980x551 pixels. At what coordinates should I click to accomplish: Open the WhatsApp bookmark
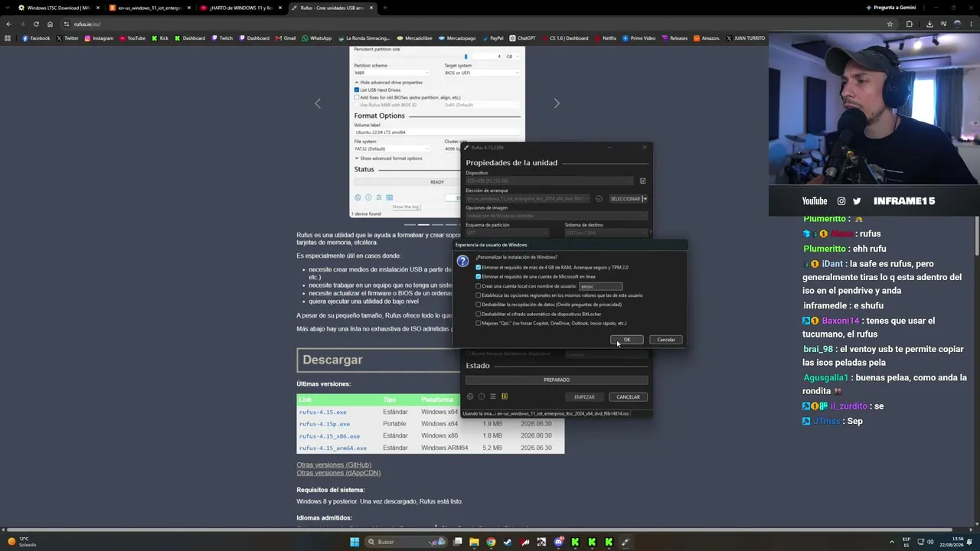[317, 38]
